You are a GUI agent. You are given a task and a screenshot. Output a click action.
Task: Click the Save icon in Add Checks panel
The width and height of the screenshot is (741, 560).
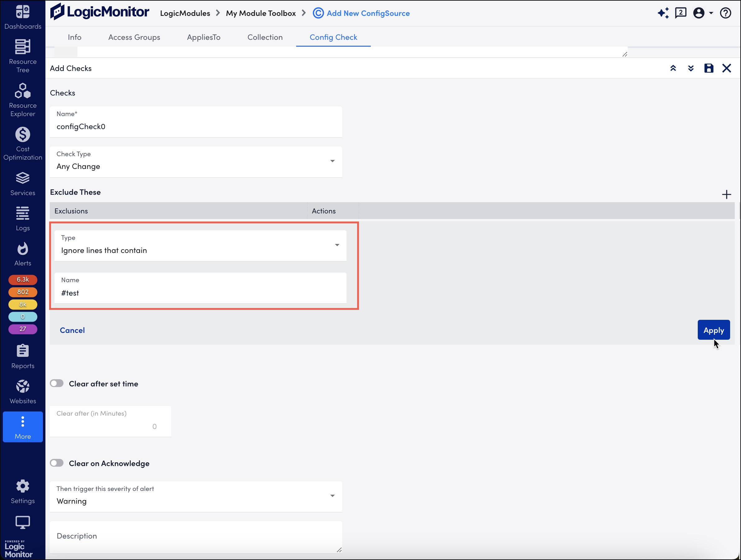pos(709,68)
